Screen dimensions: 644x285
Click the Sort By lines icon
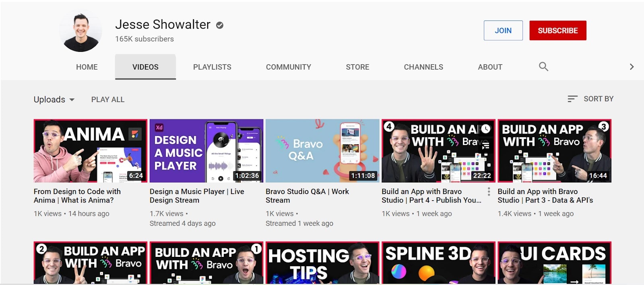[x=572, y=99]
